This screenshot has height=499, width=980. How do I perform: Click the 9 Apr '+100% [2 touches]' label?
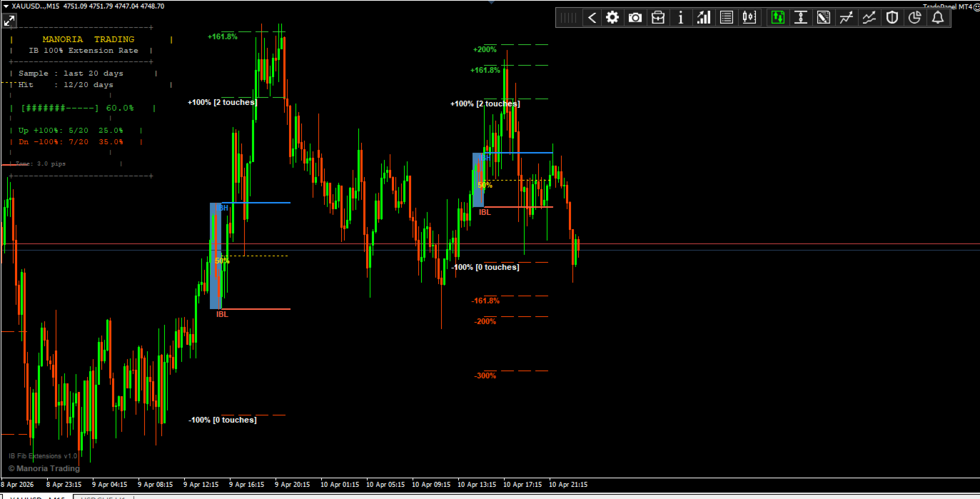click(222, 102)
